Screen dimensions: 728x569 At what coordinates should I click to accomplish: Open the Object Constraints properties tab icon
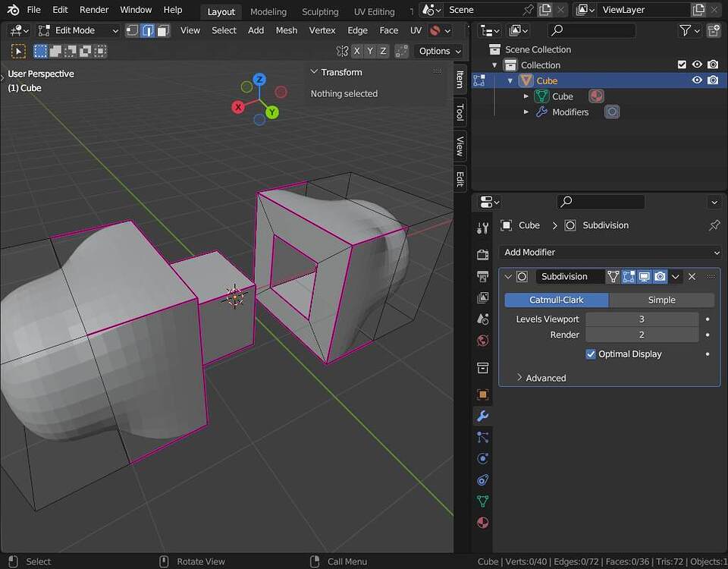(483, 479)
